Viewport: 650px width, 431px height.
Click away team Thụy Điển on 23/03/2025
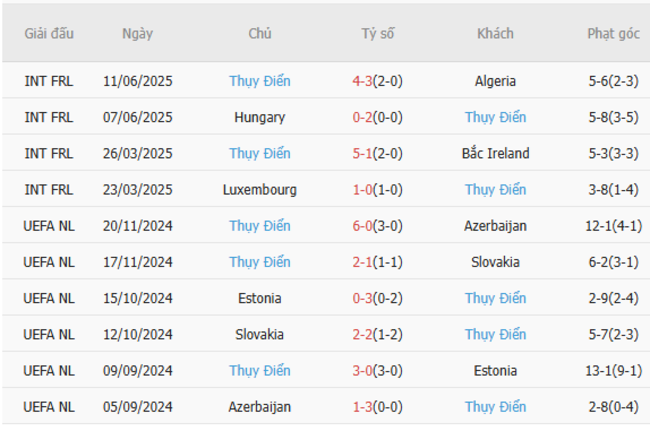[x=495, y=189]
